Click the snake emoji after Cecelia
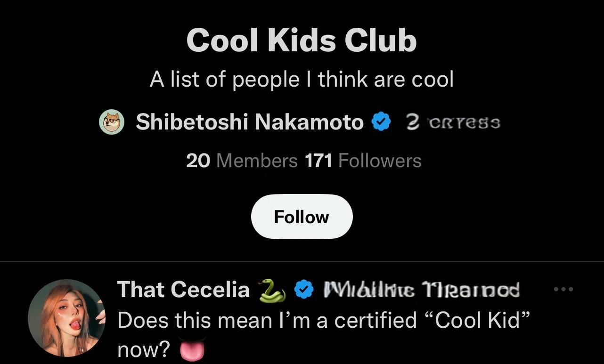This screenshot has height=364, width=604. coord(271,290)
